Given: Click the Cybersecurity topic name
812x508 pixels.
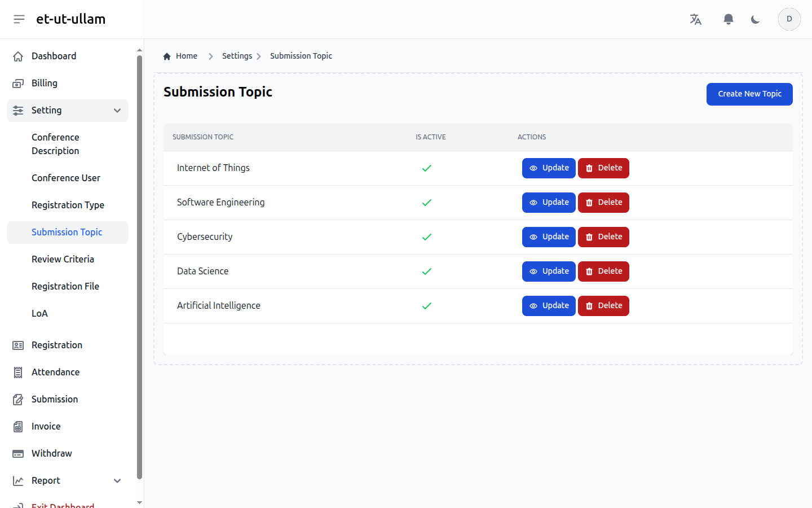Looking at the screenshot, I should 205,237.
